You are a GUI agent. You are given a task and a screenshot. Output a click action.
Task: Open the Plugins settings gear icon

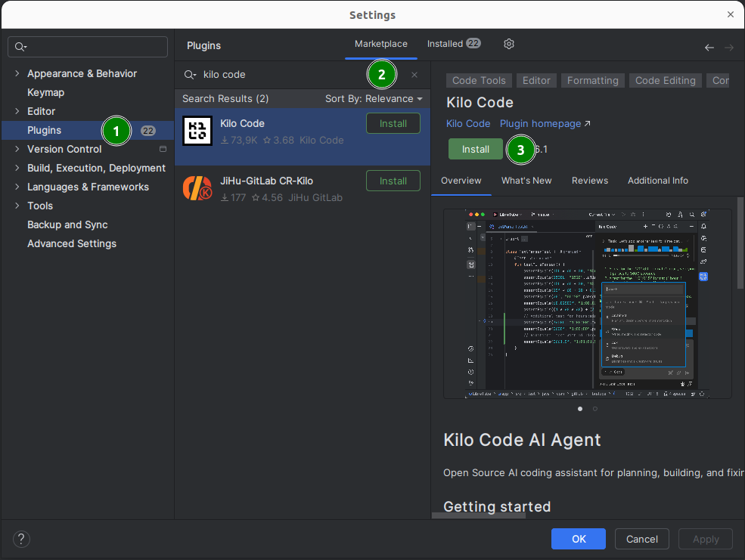pos(508,44)
